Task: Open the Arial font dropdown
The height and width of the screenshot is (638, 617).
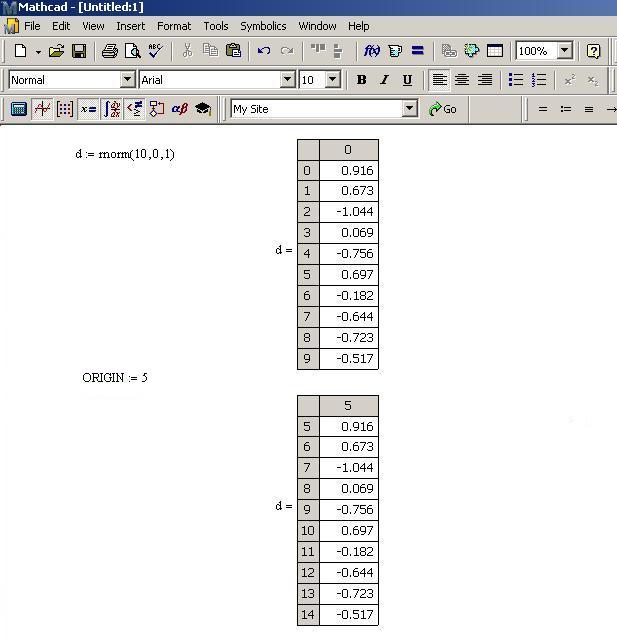Action: pos(287,80)
